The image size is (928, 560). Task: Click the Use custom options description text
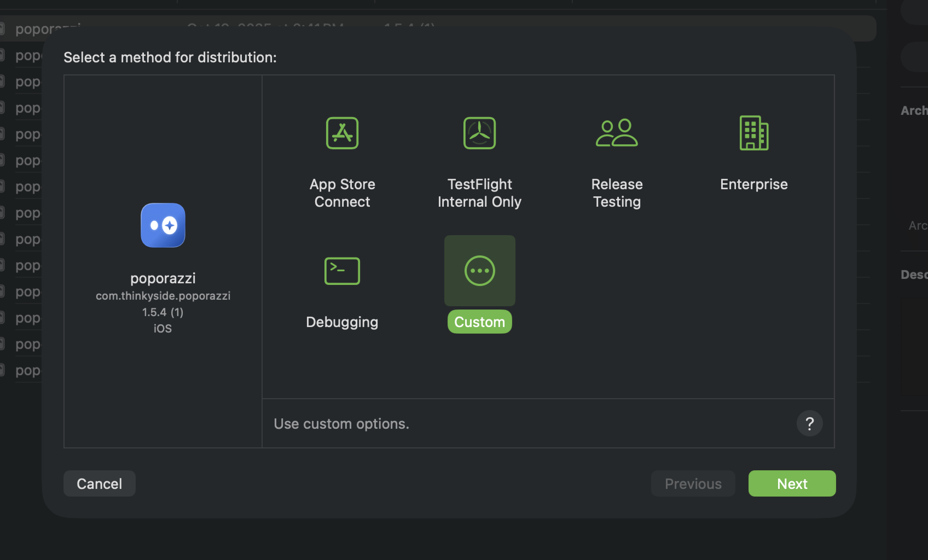pyautogui.click(x=341, y=424)
